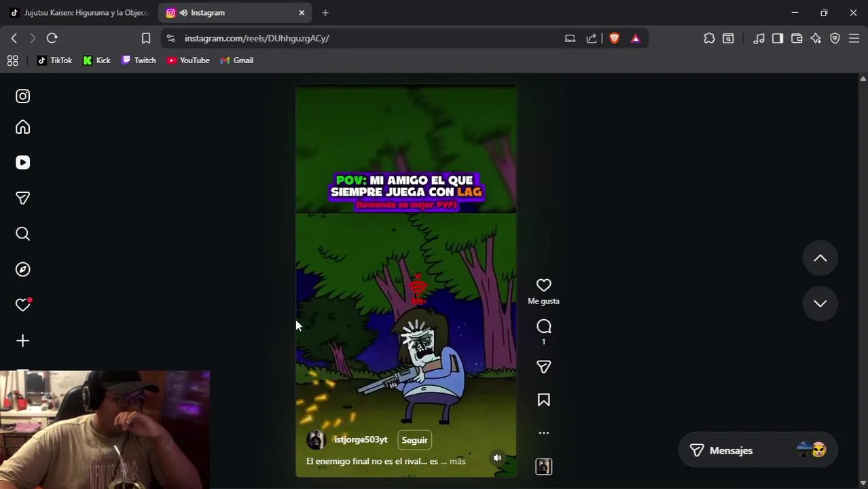Bookmark this page icon in toolbar

coord(146,38)
